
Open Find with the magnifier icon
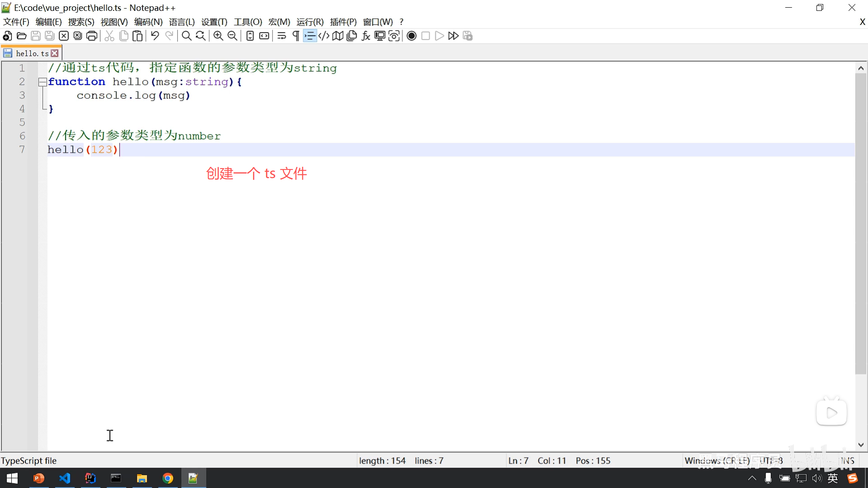pyautogui.click(x=186, y=36)
